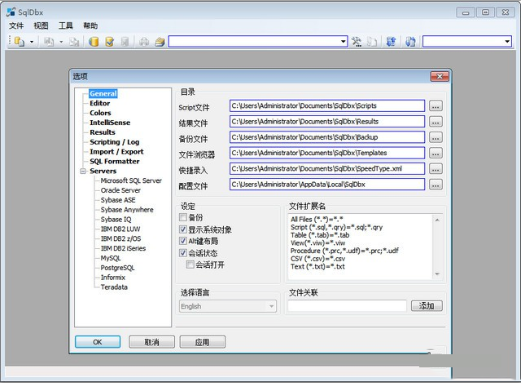Select Oracle Server under Servers
This screenshot has width=521, height=383.
coord(121,190)
